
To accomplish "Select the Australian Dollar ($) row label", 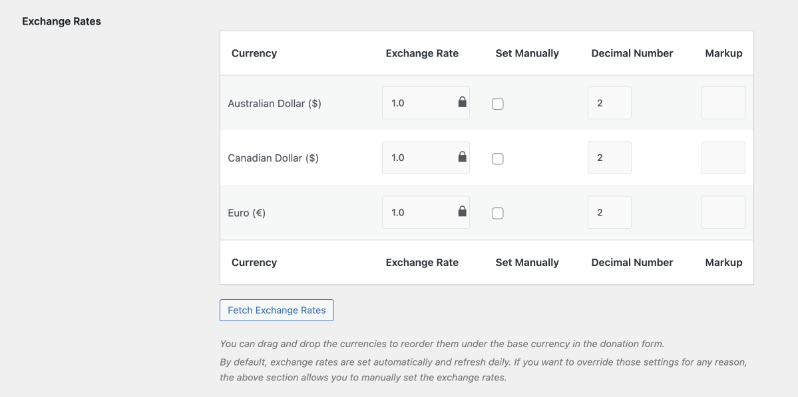I will pyautogui.click(x=274, y=103).
